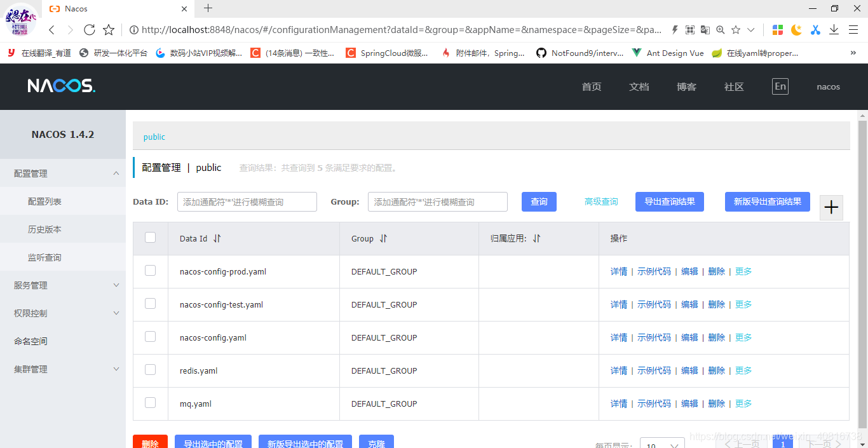Open 更多 menu for mq.yaml

(x=743, y=404)
